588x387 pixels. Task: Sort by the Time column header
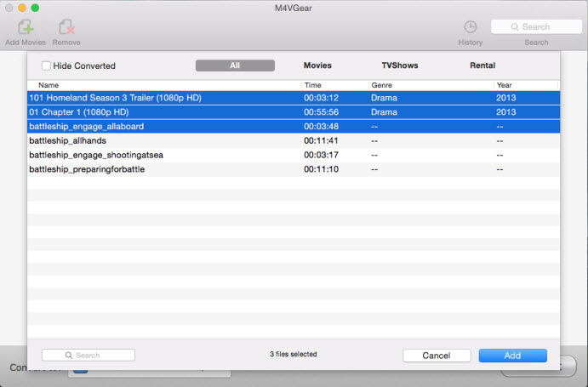tap(335, 85)
